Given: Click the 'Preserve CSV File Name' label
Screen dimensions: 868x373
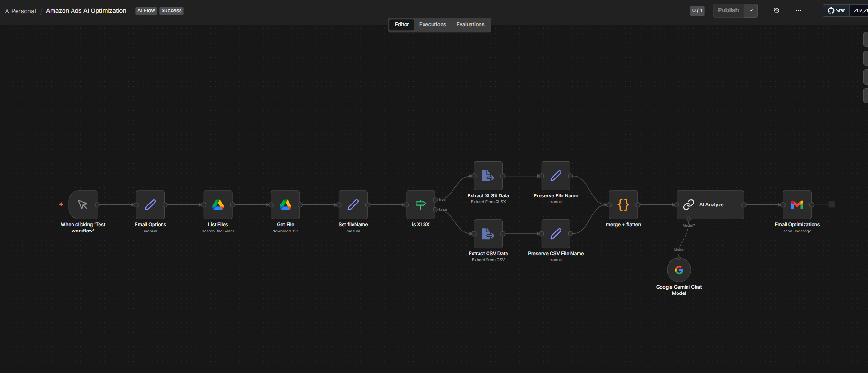Looking at the screenshot, I should point(556,254).
